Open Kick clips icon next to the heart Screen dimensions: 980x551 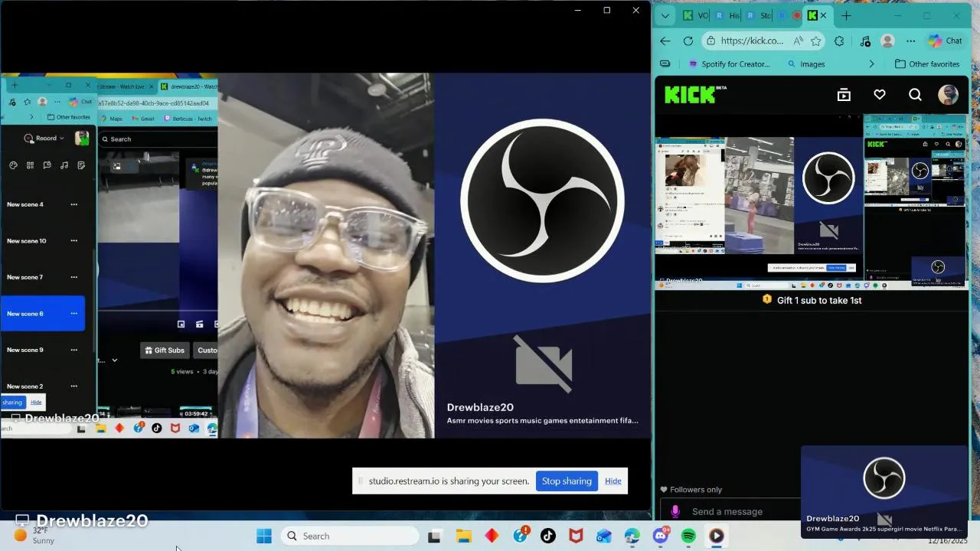click(844, 95)
